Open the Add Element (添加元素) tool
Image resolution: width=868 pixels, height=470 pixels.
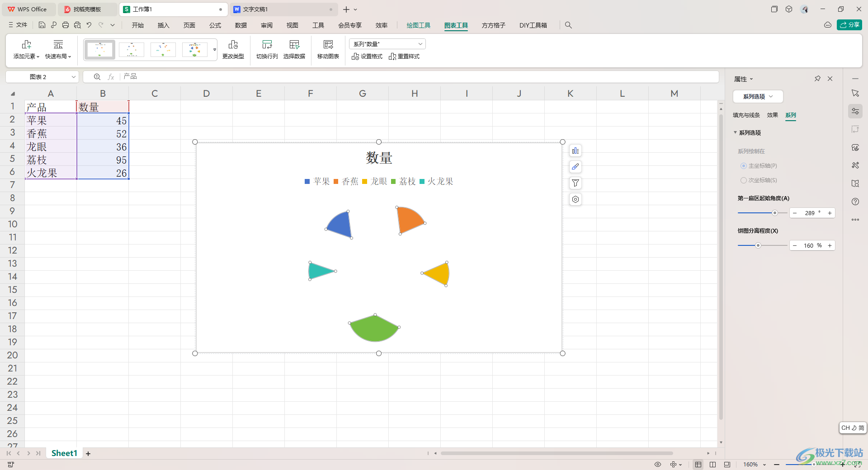point(26,50)
